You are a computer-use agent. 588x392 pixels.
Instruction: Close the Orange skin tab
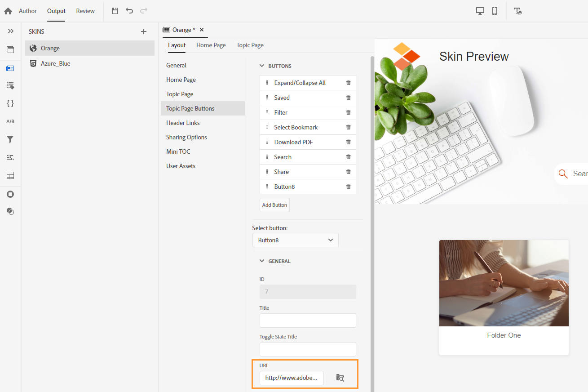[202, 30]
